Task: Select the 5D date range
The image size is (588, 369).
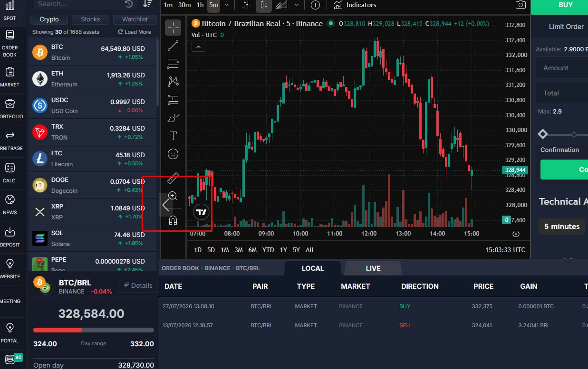Action: point(211,250)
